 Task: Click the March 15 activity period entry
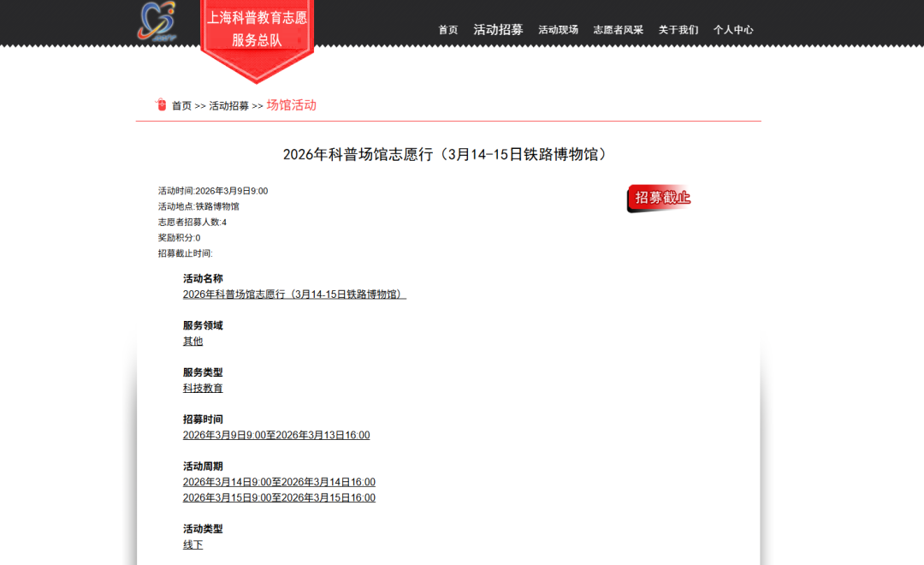[279, 498]
